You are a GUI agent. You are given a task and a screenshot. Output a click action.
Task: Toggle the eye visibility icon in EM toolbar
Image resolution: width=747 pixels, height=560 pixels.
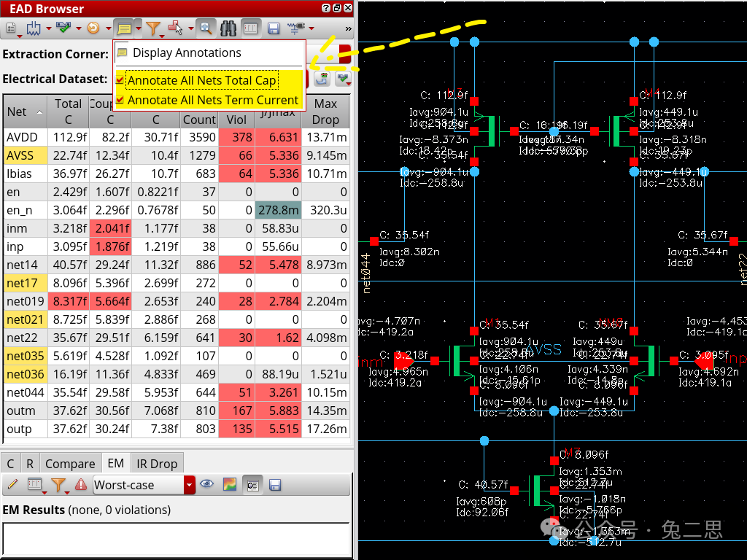coord(207,484)
